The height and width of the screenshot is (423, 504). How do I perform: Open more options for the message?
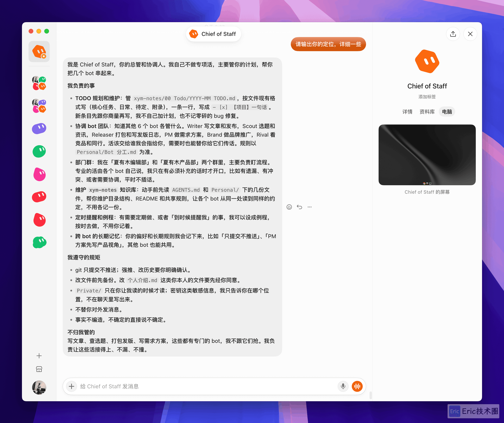(310, 207)
